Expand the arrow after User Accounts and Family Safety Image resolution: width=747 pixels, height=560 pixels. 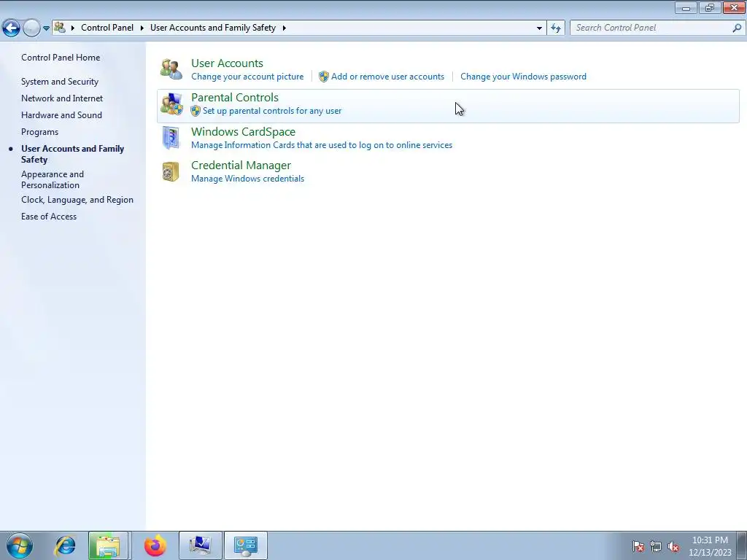(284, 28)
